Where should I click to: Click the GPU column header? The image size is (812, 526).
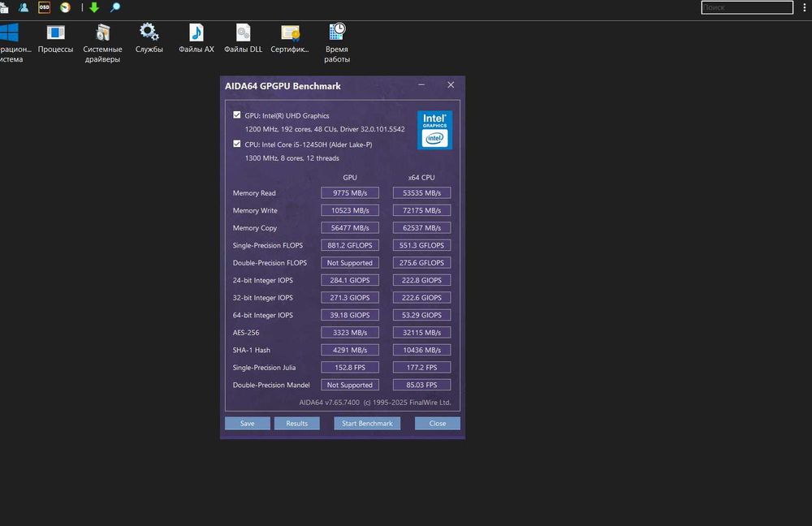coord(349,177)
